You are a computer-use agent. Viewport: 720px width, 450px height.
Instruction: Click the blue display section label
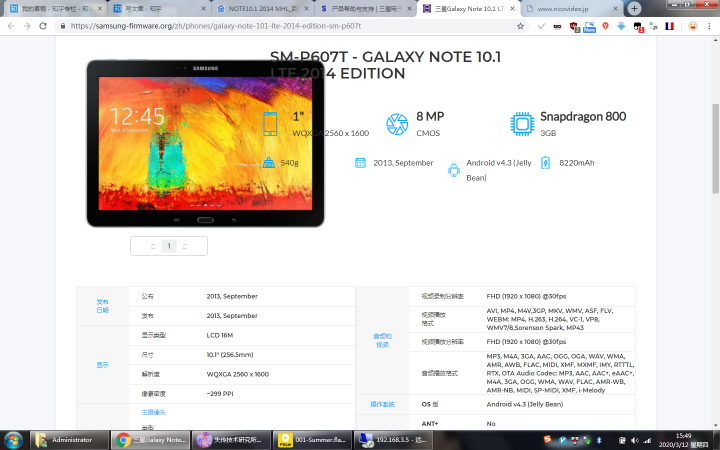[102, 365]
